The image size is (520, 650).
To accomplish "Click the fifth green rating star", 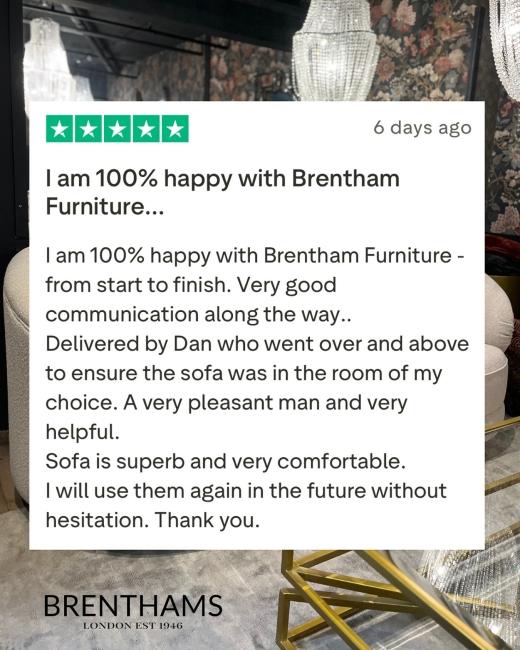I will pos(175,129).
